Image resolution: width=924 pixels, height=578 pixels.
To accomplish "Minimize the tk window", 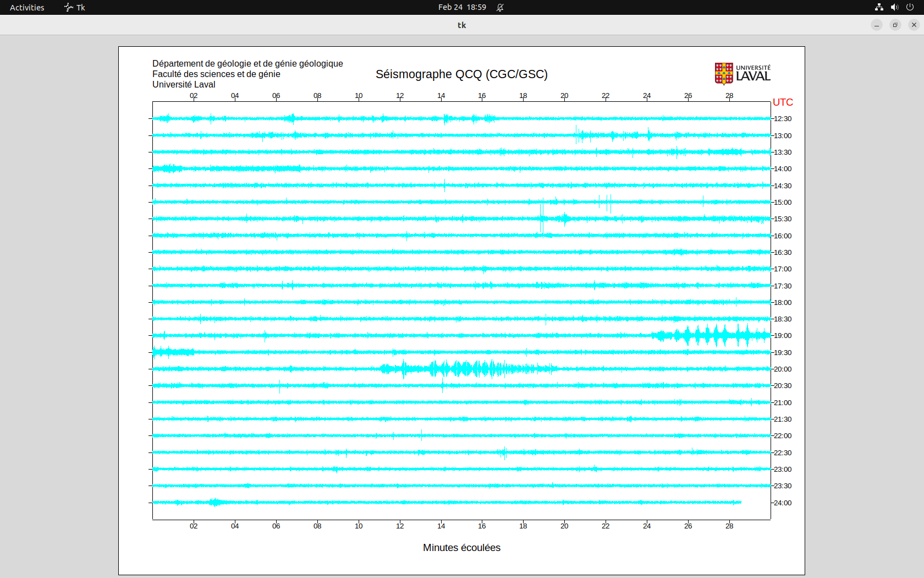I will (x=877, y=25).
